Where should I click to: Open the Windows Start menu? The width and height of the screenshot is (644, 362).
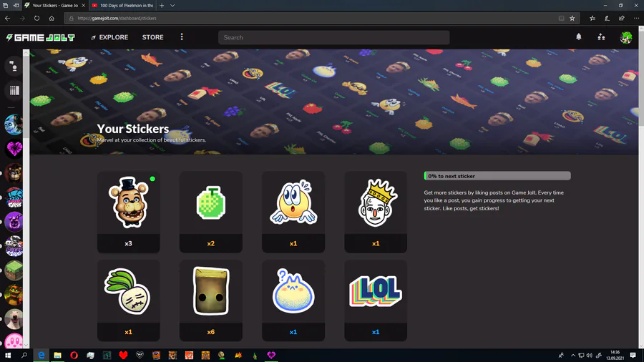(x=7, y=356)
